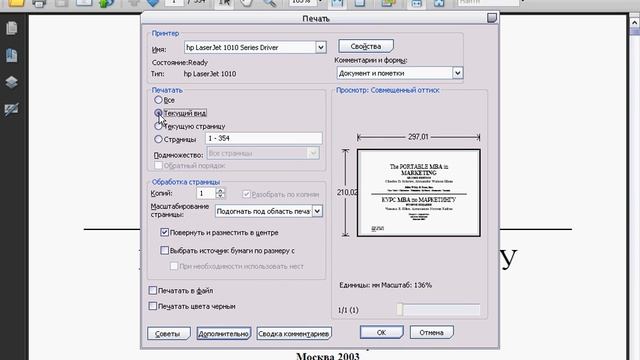Open the Bookmarks panel in left sidebar
The image size is (640, 360).
12,55
